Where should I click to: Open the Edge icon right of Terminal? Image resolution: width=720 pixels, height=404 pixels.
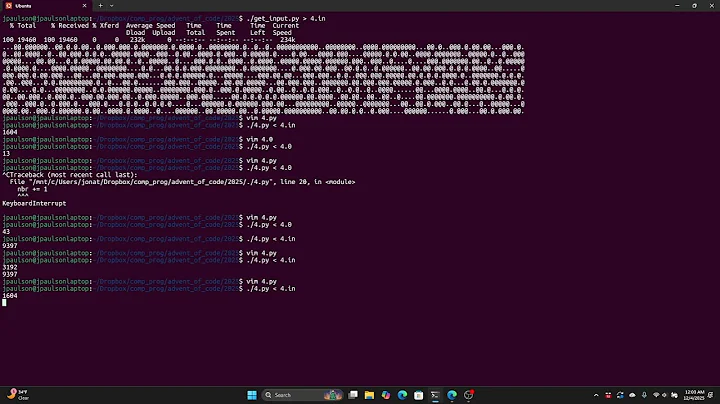pyautogui.click(x=452, y=395)
